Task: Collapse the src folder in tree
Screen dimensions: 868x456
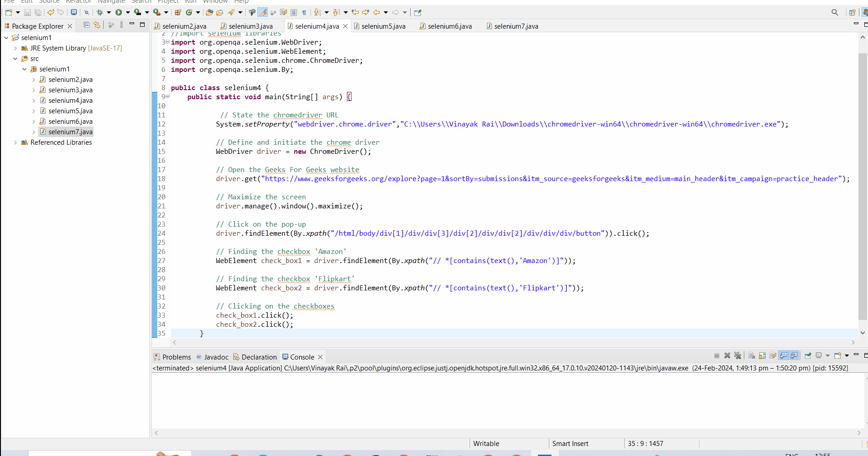Action: [15, 59]
